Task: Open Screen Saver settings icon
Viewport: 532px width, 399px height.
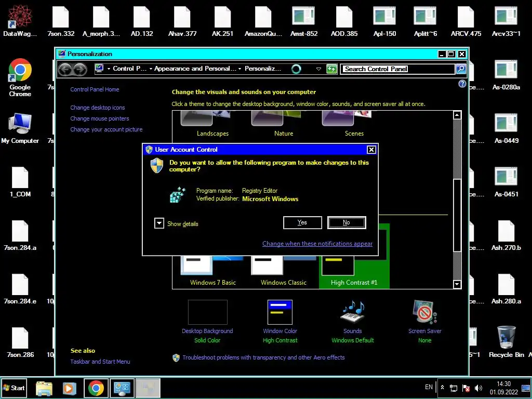Action: tap(425, 312)
